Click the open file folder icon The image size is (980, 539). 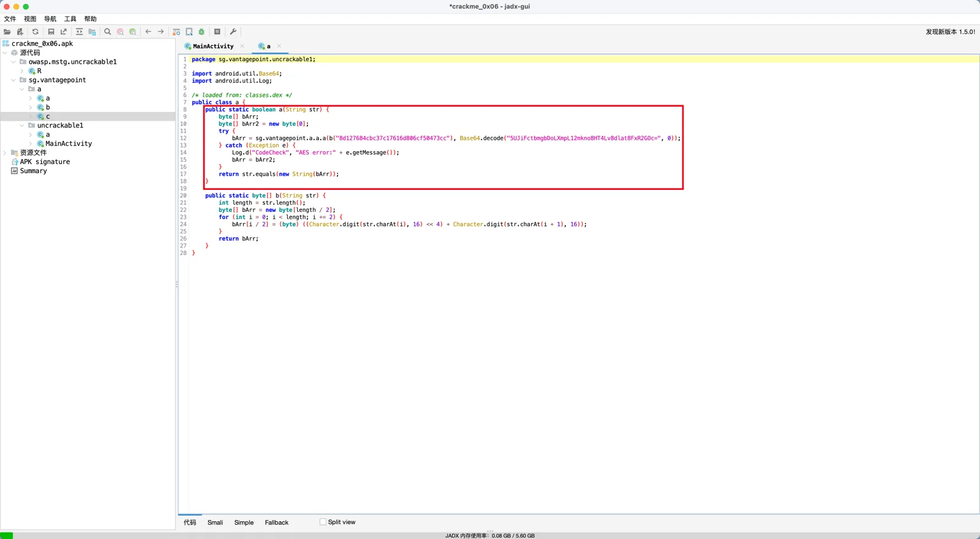pyautogui.click(x=7, y=32)
